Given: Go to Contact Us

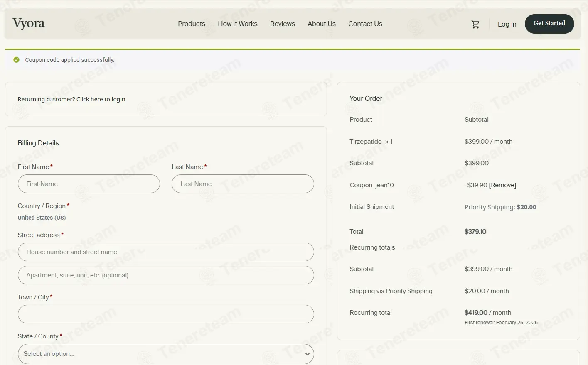Looking at the screenshot, I should click(365, 24).
